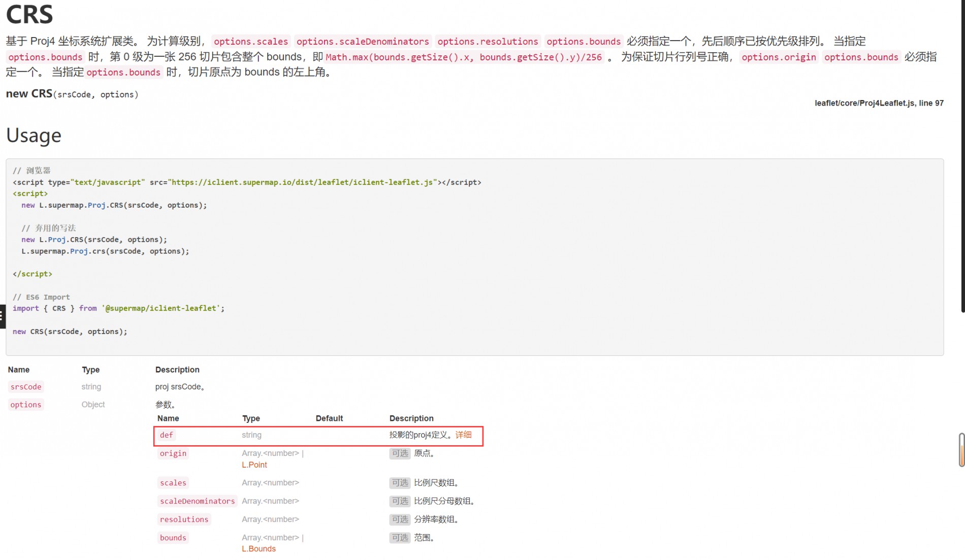This screenshot has height=560, width=965.
Task: Click the new L.Proj.CRS(srsCode, options) line
Action: click(x=94, y=240)
